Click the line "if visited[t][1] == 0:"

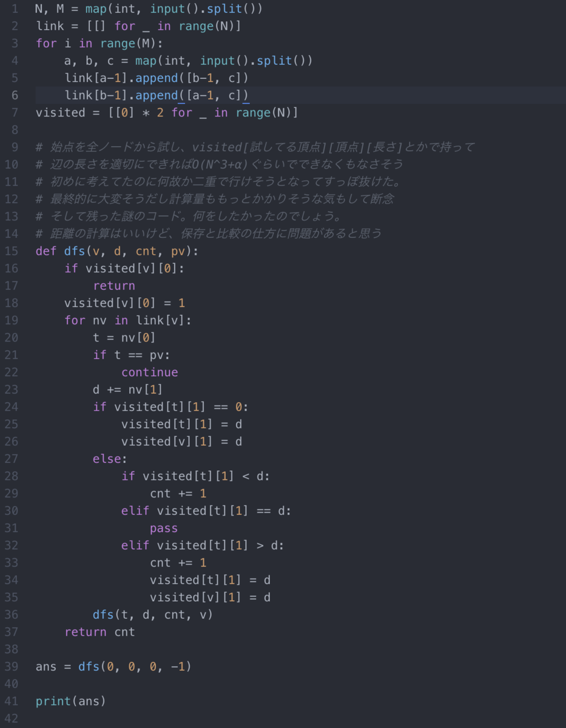pyautogui.click(x=171, y=406)
